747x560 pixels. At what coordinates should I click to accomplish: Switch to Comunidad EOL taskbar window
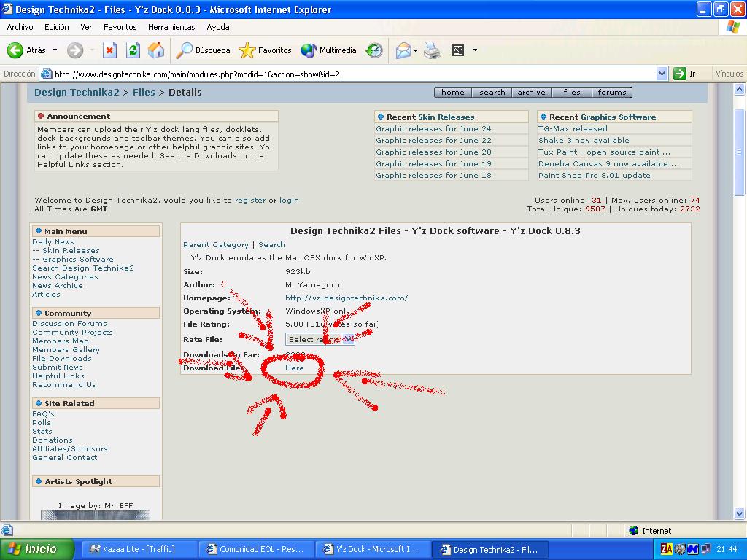[256, 549]
